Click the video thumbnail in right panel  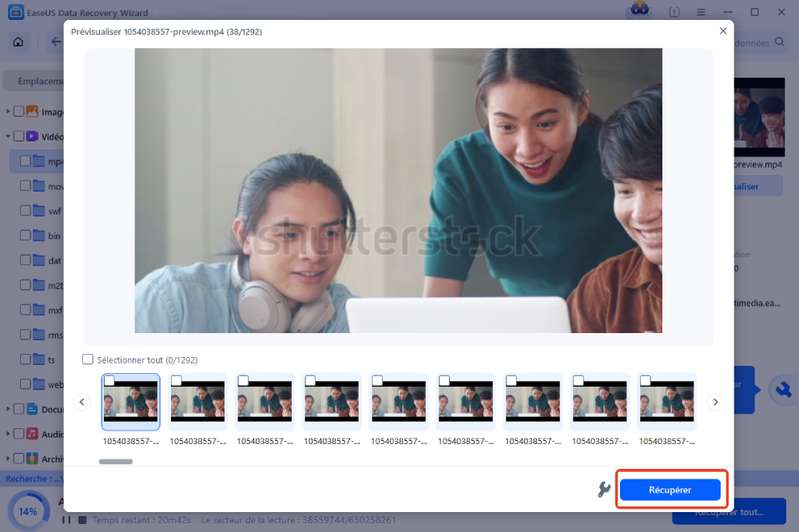(x=759, y=117)
